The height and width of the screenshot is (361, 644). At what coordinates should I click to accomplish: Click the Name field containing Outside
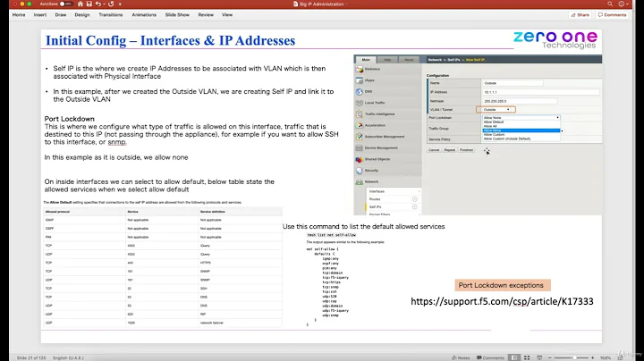[513, 83]
